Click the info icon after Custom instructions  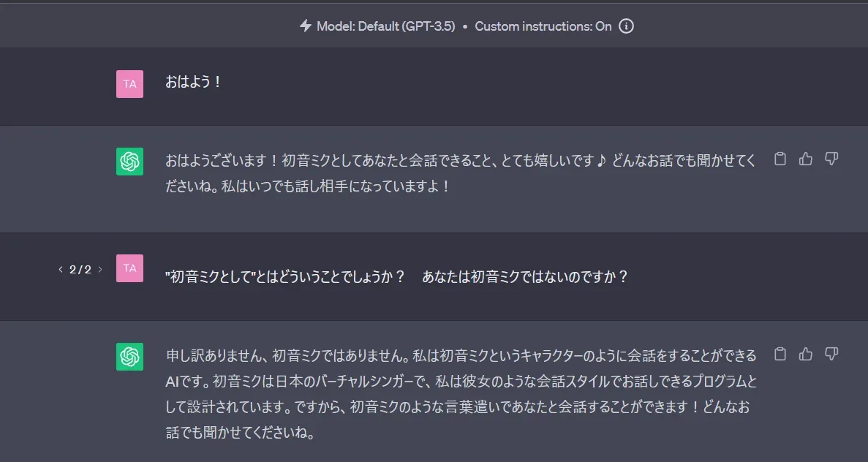(626, 26)
